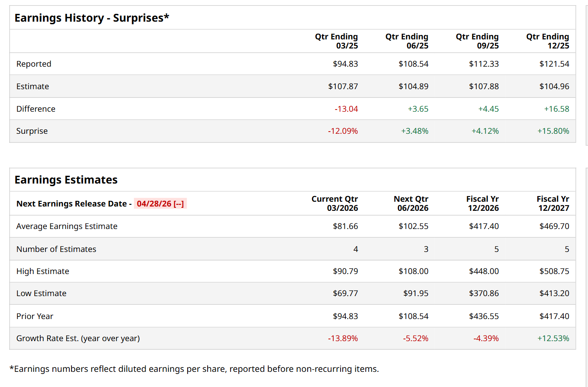Click the $508.75 high estimate value
Image resolution: width=588 pixels, height=387 pixels.
tap(554, 271)
